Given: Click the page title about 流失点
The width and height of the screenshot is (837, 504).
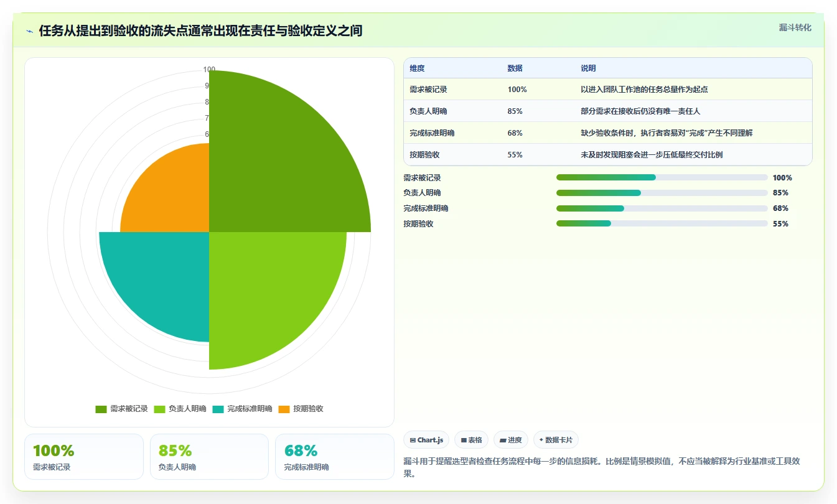Looking at the screenshot, I should 201,31.
